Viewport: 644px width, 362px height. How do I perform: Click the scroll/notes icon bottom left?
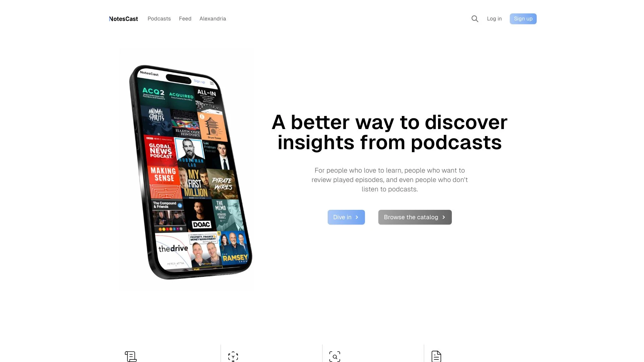[x=130, y=356]
